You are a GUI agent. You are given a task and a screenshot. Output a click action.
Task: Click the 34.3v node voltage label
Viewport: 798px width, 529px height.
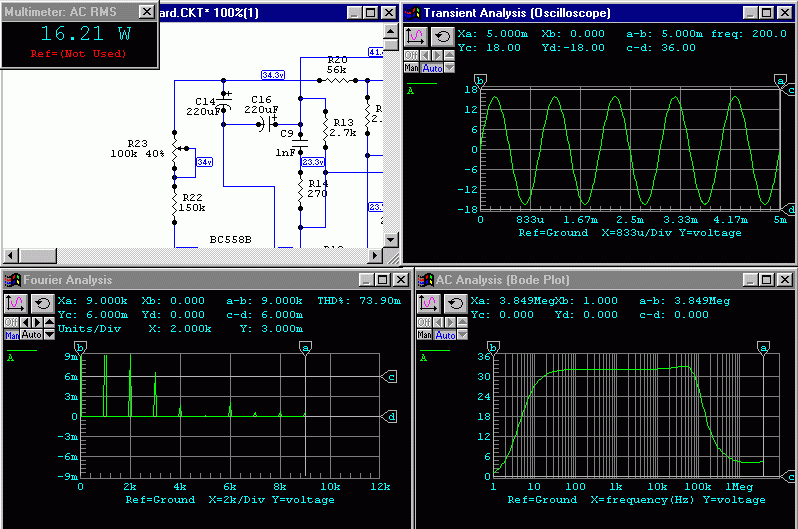tap(273, 75)
